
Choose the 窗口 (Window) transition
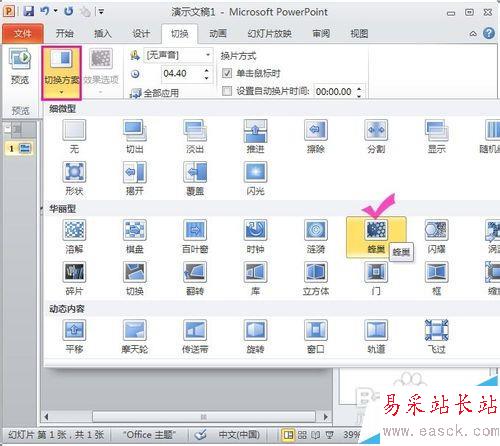tap(316, 337)
